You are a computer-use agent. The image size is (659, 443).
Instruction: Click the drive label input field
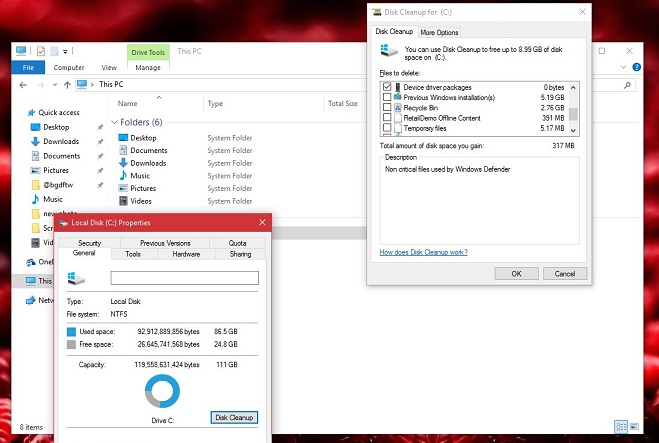pos(185,278)
